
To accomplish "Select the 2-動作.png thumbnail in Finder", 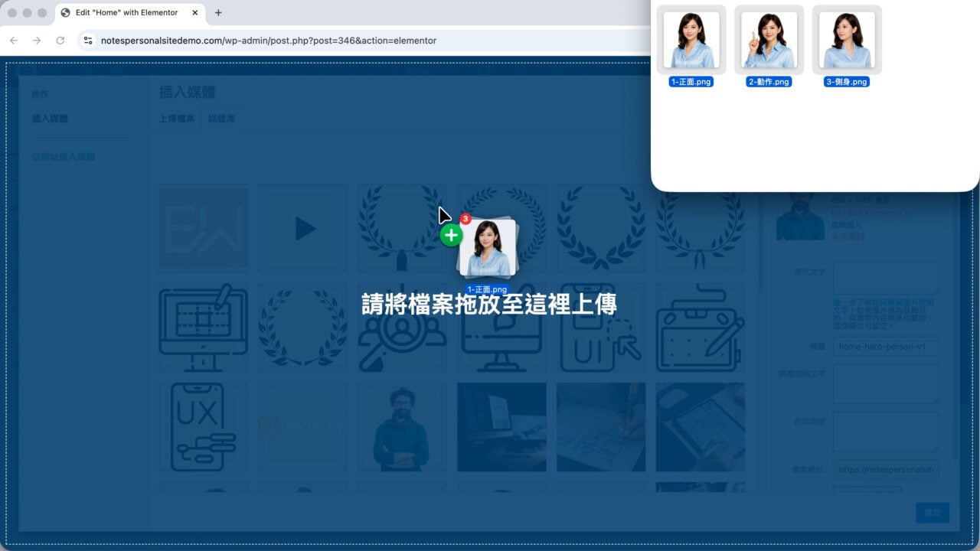I will point(769,40).
